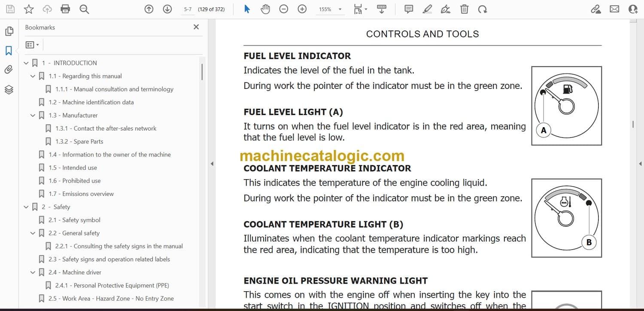Click the Bookmarks panel scrollbar

click(x=202, y=72)
